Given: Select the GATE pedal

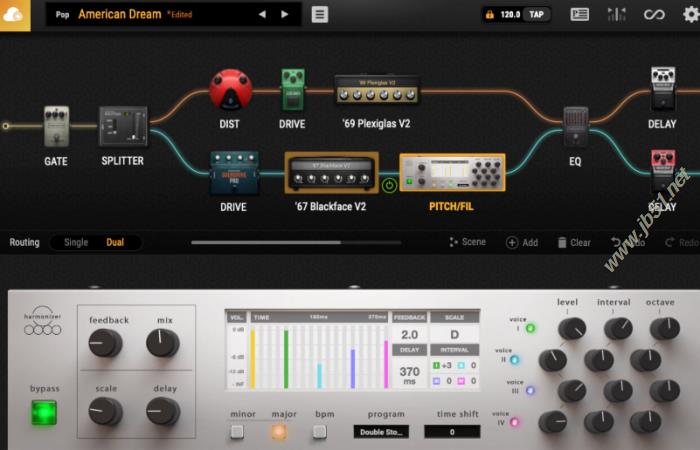Looking at the screenshot, I should click(56, 126).
